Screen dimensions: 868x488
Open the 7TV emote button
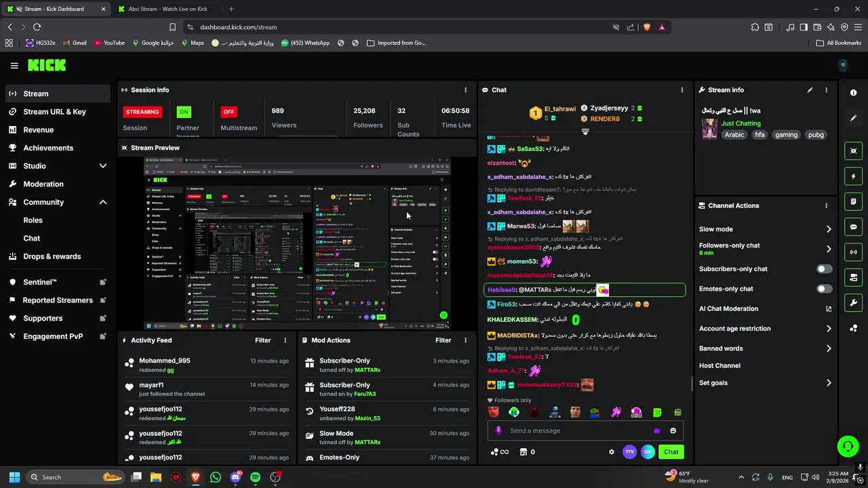(x=629, y=452)
